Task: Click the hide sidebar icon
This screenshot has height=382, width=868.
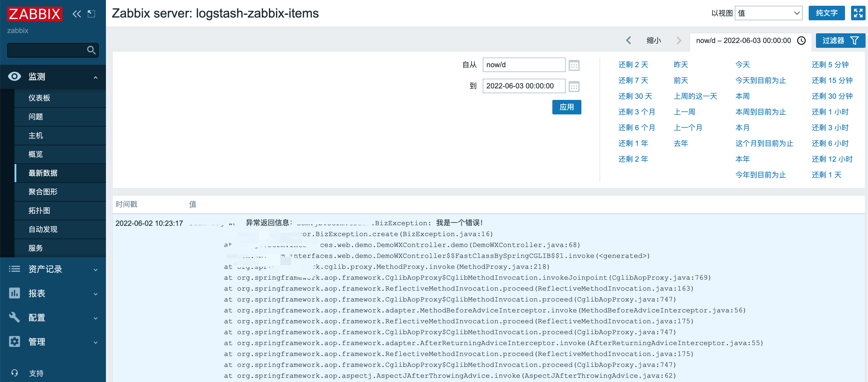Action: pos(91,14)
